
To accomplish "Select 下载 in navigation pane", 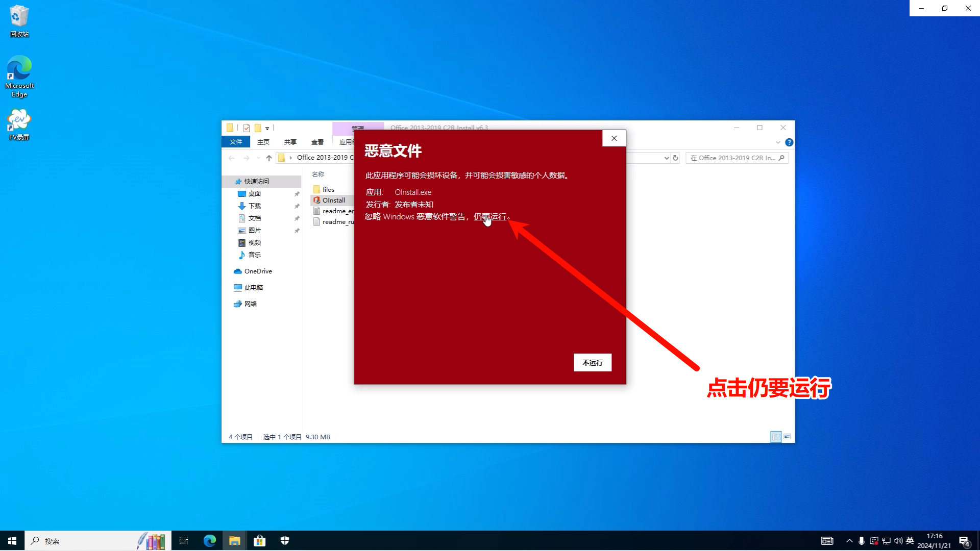I will tap(255, 206).
